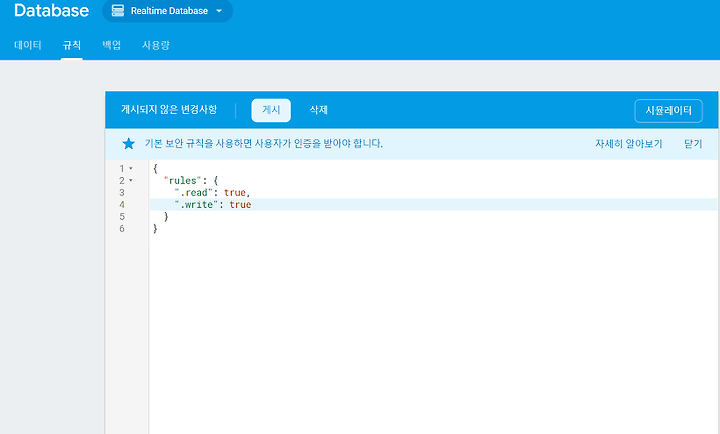
Task: Click the "rules" key in editor
Action: coord(182,180)
